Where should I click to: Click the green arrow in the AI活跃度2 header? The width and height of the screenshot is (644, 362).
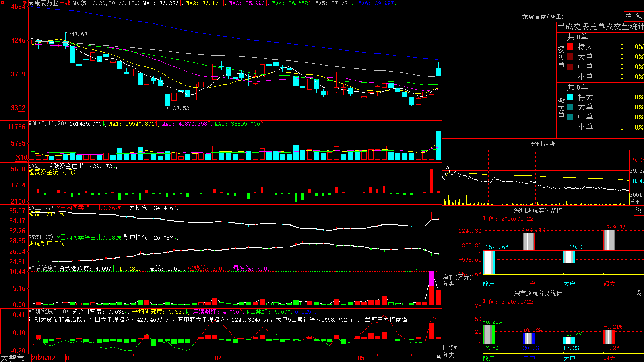(x=417, y=268)
